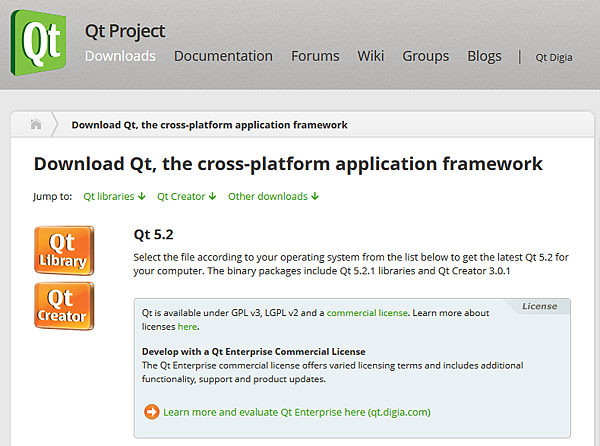Viewport: 600px width, 446px height.
Task: Click the 'Qt 5.2' heading
Action: 153,234
